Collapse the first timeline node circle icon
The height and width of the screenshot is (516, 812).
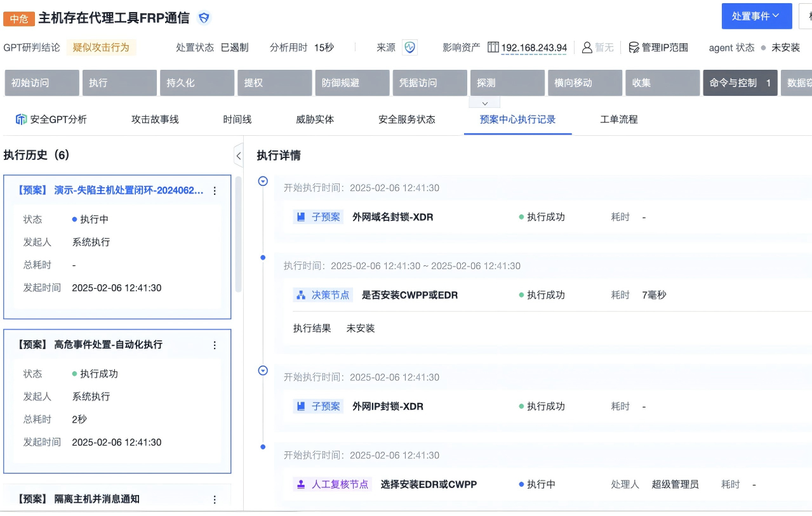click(262, 180)
